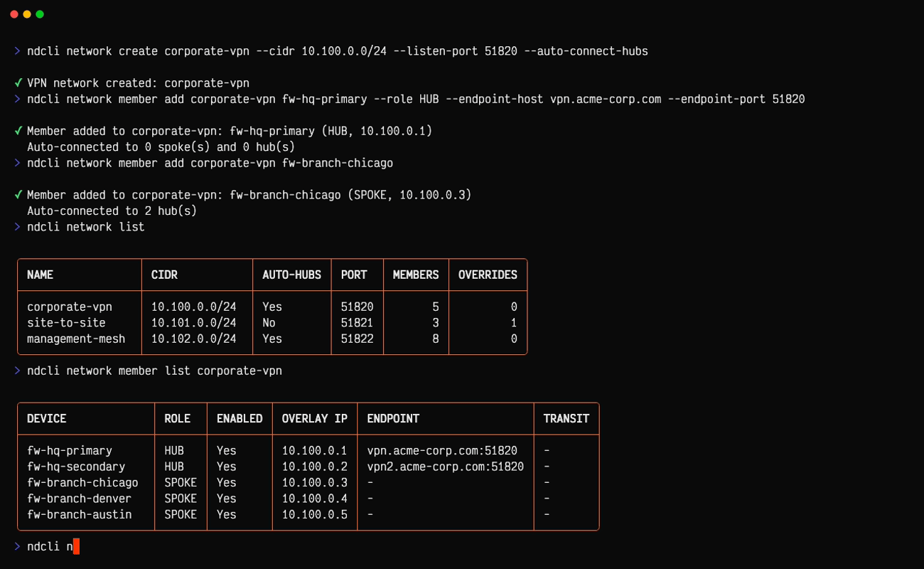Click the AUTO-HUBS No entry for site-to-site
Image resolution: width=924 pixels, height=569 pixels.
tap(269, 323)
